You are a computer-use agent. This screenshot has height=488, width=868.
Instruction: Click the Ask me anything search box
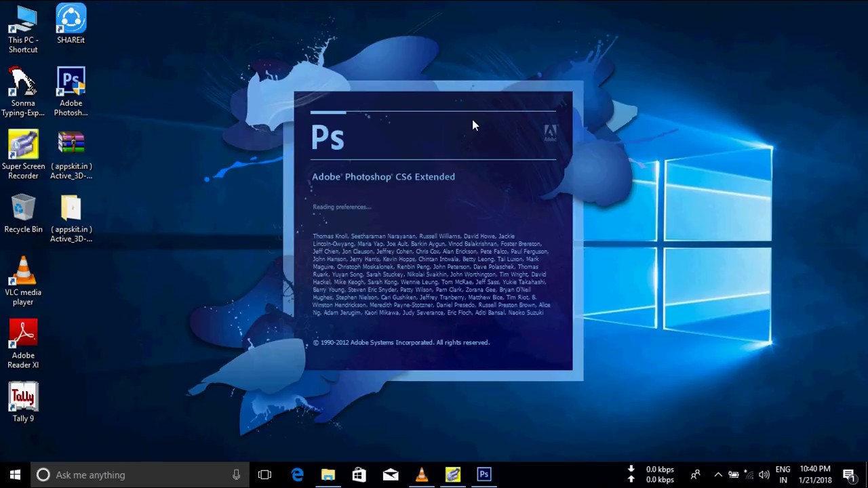coord(140,475)
